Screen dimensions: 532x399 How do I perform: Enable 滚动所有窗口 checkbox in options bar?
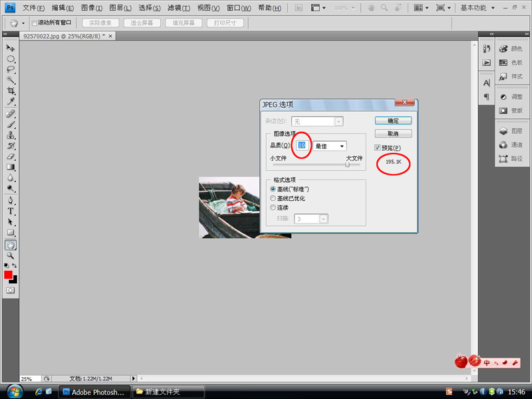(x=35, y=23)
